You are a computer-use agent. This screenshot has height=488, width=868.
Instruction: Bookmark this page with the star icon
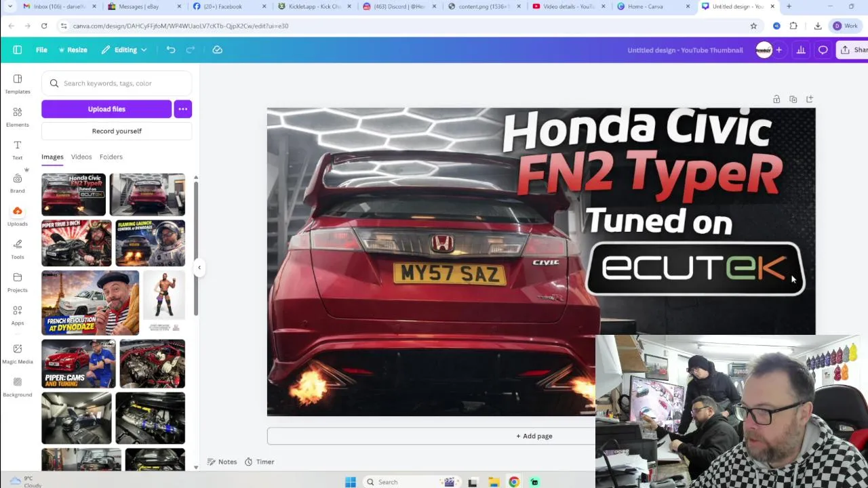(x=753, y=26)
